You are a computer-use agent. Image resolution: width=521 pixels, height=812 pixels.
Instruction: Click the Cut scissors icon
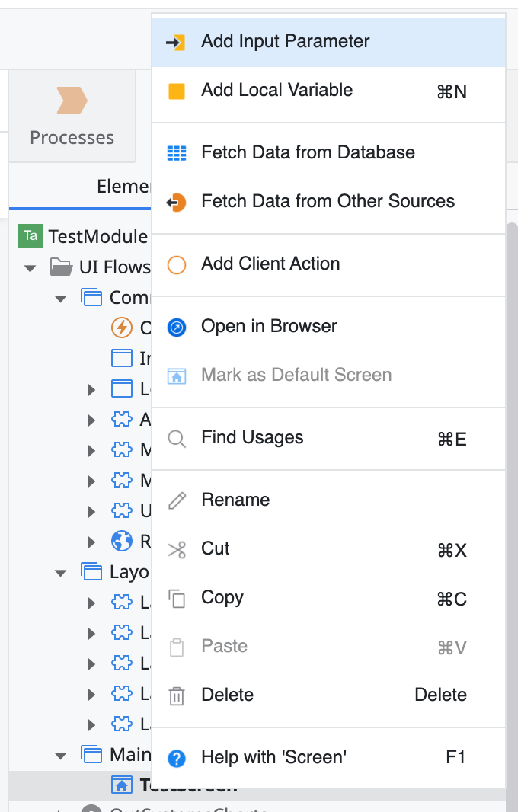pyautogui.click(x=176, y=550)
